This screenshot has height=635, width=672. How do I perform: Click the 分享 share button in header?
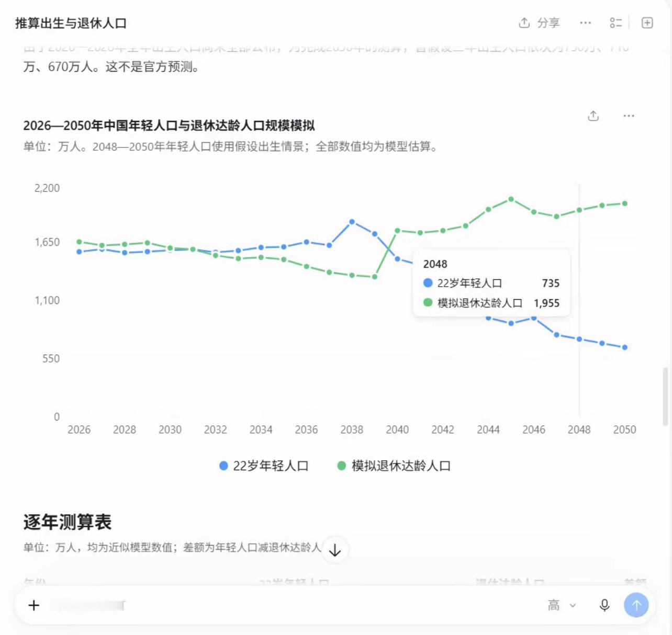(539, 23)
